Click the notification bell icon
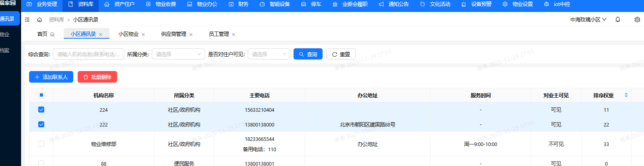This screenshot has width=644, height=166. pos(618,20)
